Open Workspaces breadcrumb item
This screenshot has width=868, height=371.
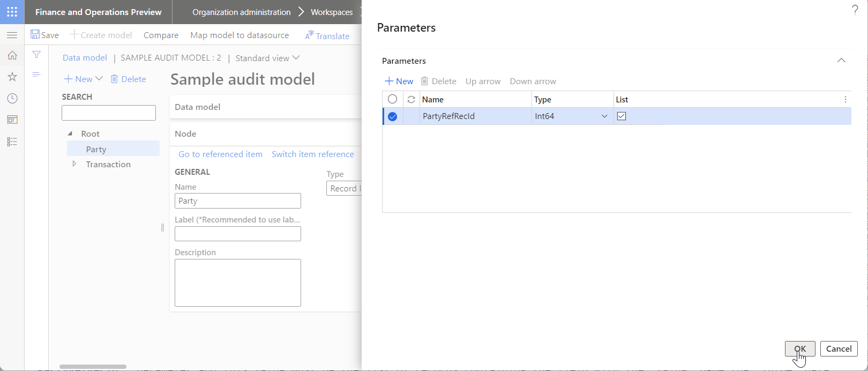[332, 12]
